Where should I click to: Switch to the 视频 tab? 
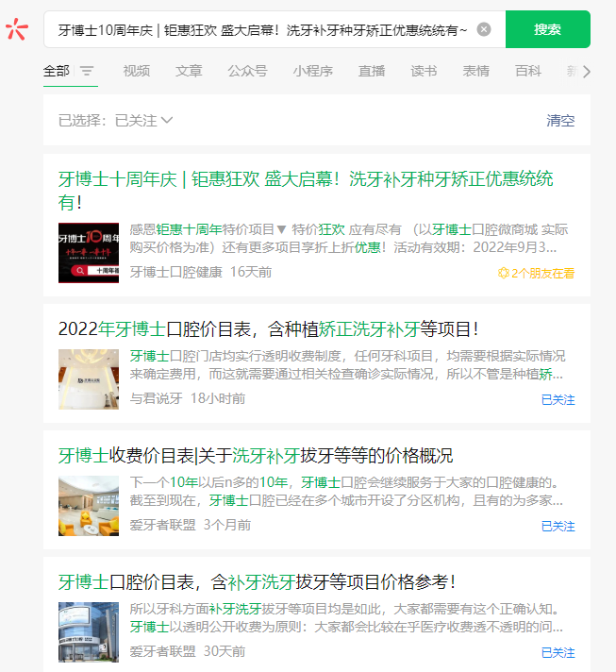click(137, 71)
